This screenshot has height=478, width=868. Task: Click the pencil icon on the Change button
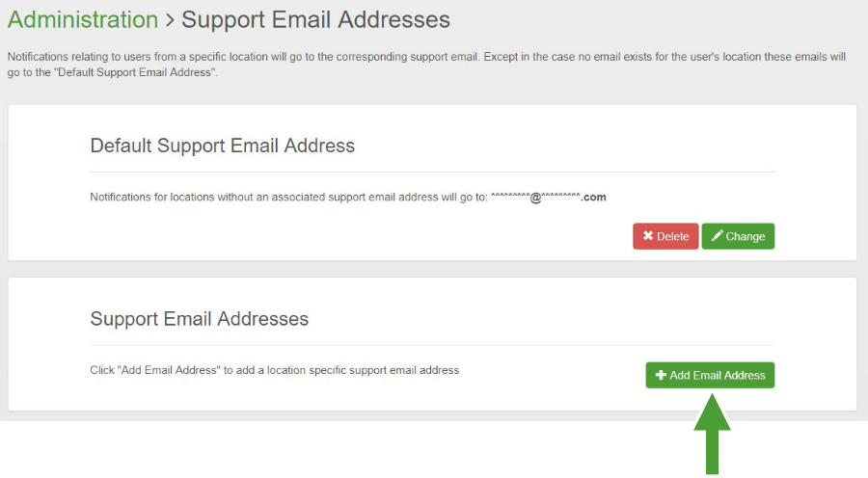coord(717,236)
